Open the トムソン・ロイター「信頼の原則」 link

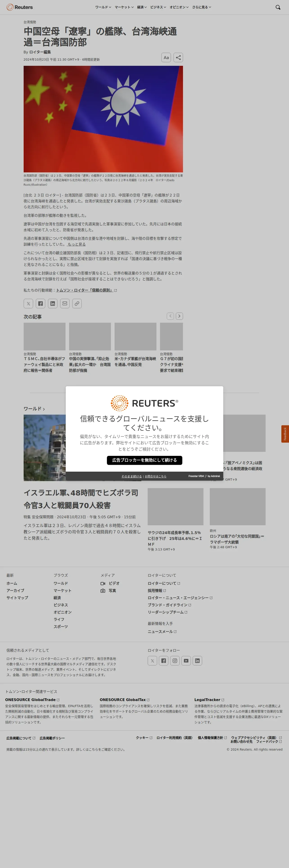click(86, 290)
